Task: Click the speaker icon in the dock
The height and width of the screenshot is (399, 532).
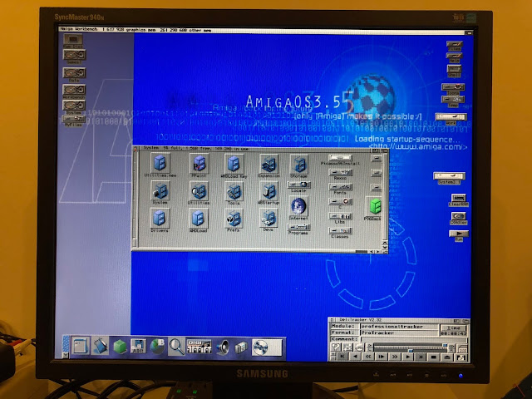Action: click(x=223, y=347)
